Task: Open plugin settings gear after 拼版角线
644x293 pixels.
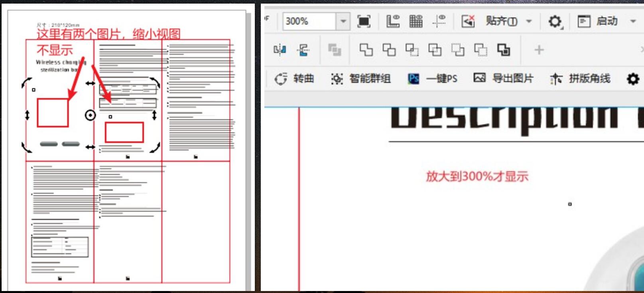Action: [633, 79]
